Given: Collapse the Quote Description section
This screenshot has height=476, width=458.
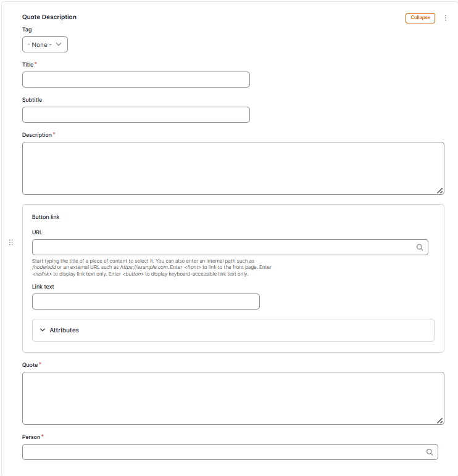Looking at the screenshot, I should pos(420,18).
